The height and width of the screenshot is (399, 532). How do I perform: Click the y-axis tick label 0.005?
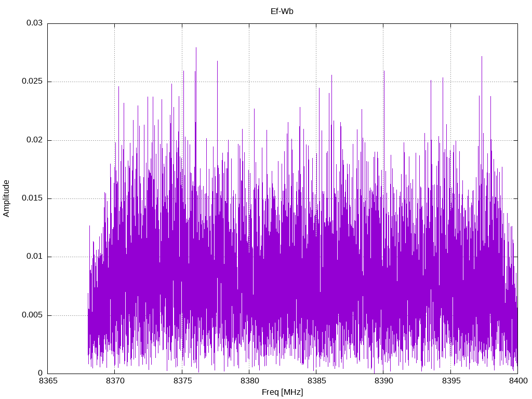[x=32, y=315]
